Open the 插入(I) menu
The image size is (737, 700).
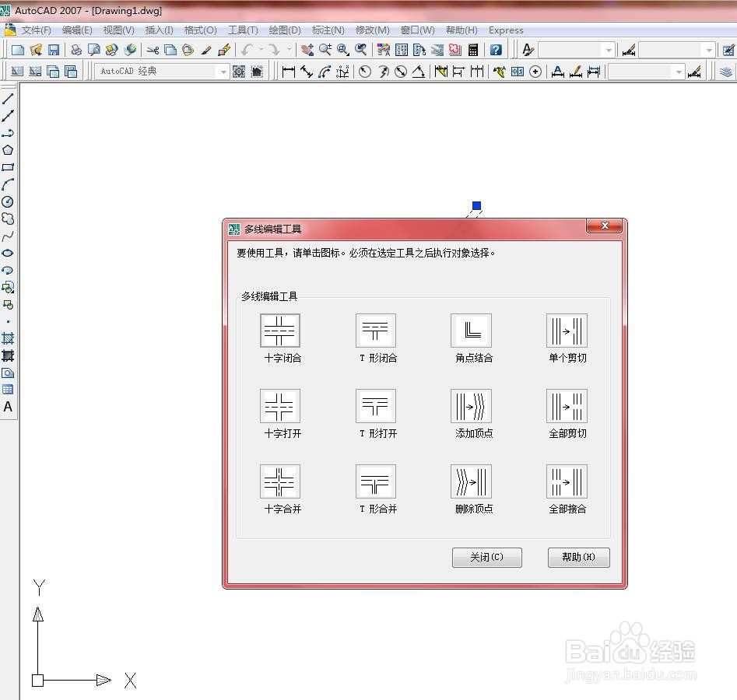click(x=159, y=30)
